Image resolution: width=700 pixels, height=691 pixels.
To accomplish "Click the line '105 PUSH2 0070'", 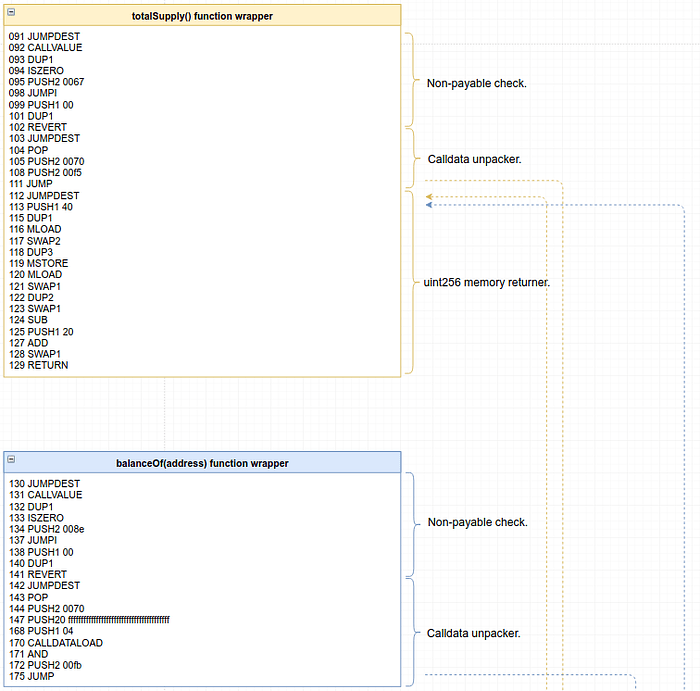I will (46, 161).
